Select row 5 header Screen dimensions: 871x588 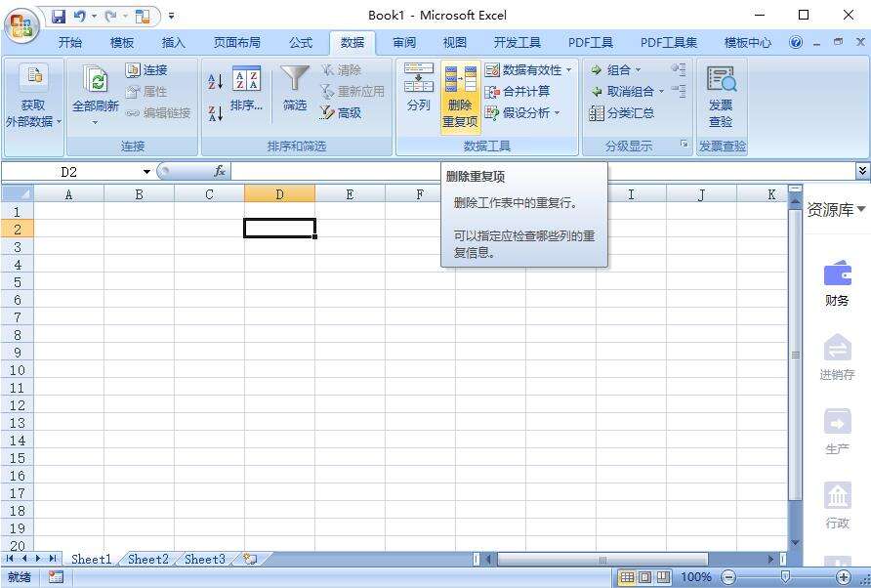(18, 281)
